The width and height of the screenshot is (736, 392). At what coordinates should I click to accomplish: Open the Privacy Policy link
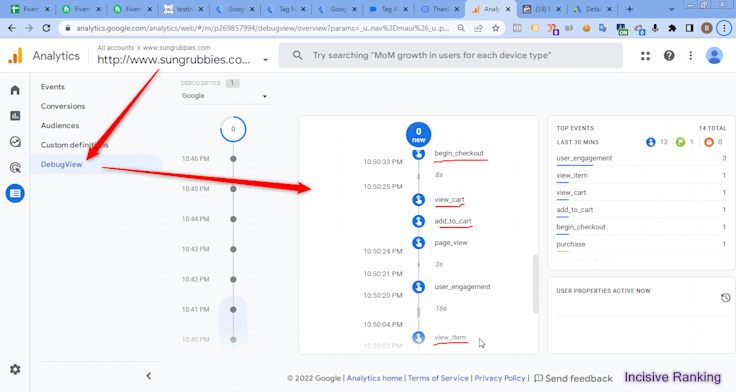pos(500,378)
